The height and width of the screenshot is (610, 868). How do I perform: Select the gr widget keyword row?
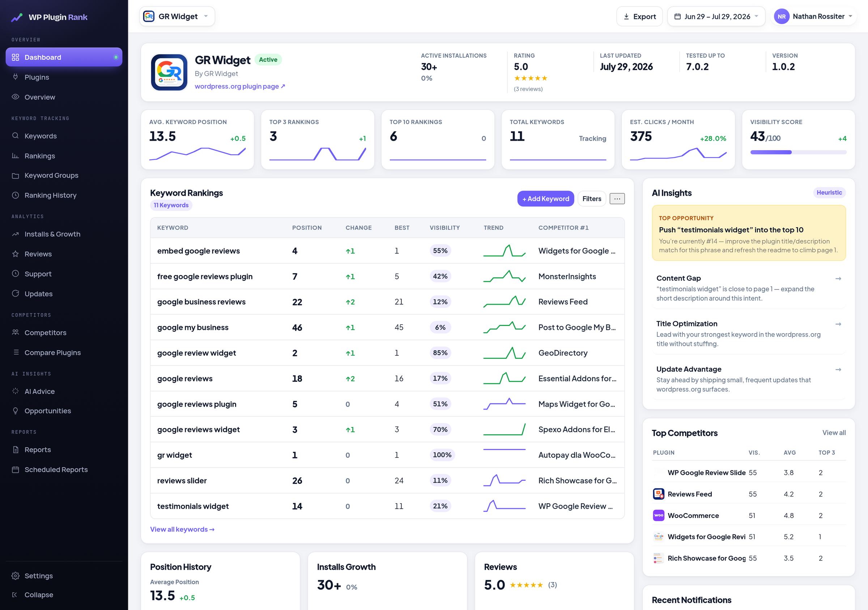pyautogui.click(x=387, y=455)
